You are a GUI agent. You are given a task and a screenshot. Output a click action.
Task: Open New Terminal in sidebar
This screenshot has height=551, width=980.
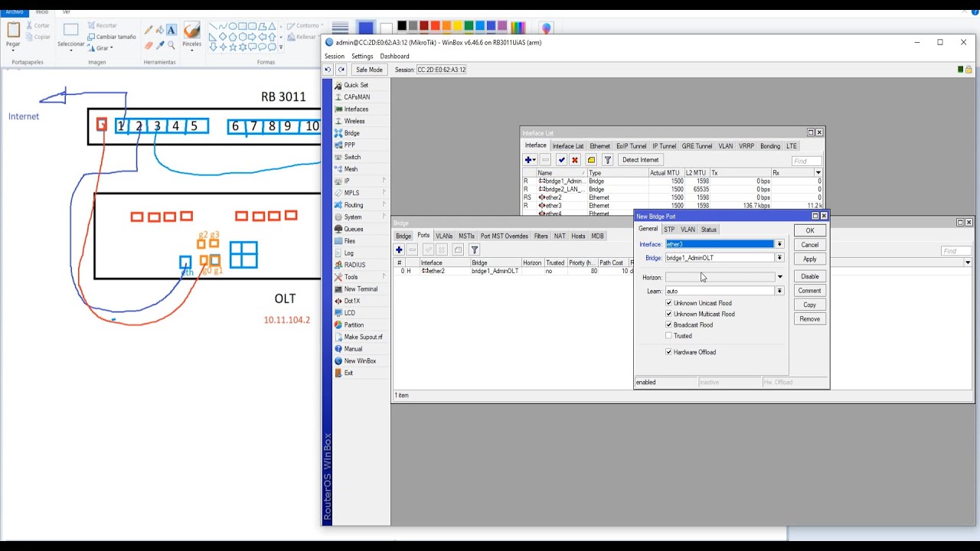361,289
